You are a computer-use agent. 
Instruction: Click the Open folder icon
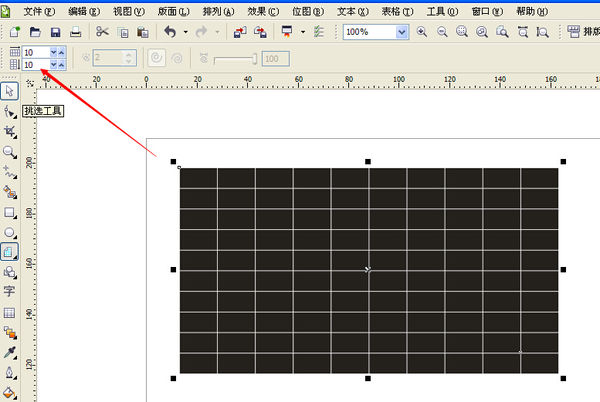click(x=35, y=32)
